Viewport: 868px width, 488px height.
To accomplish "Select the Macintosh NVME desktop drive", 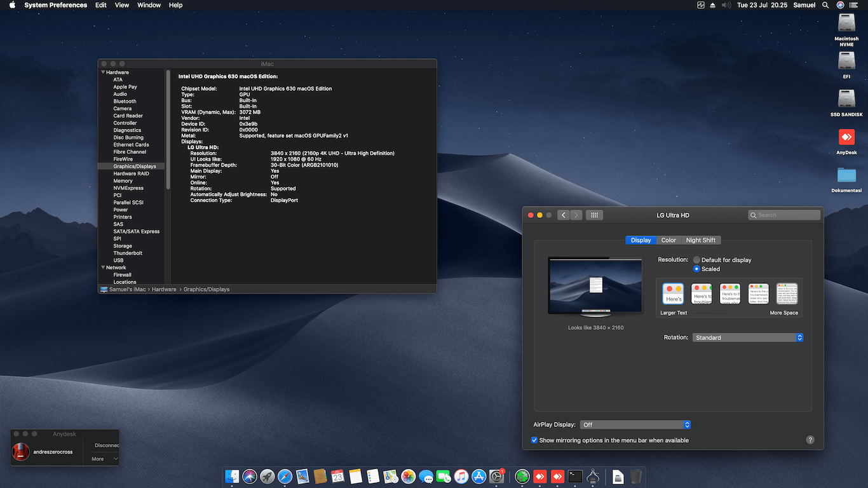I will (846, 30).
